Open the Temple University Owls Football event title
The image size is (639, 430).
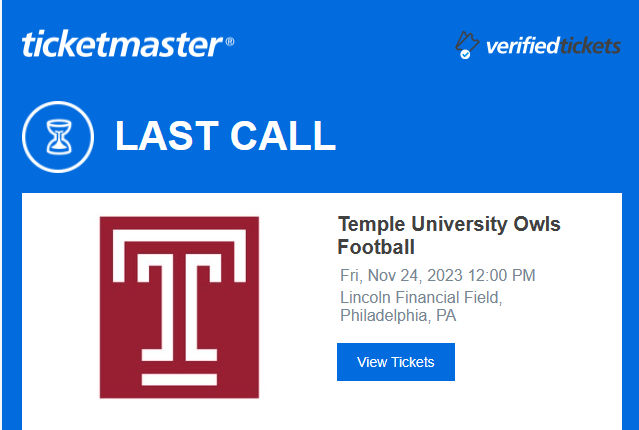tap(449, 235)
